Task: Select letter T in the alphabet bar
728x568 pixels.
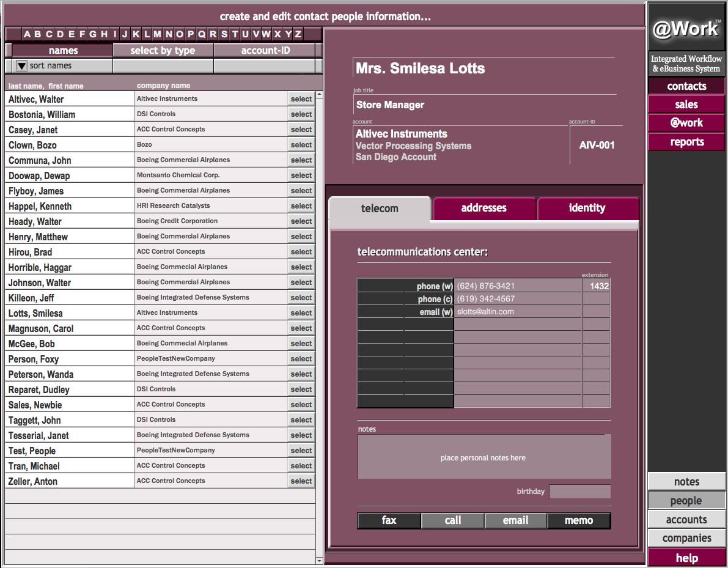Action: (x=235, y=35)
